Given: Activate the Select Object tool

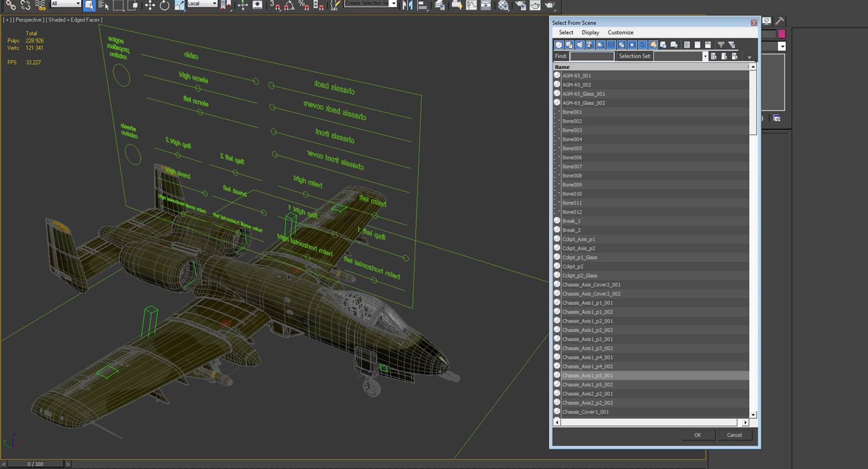Looking at the screenshot, I should tap(89, 5).
